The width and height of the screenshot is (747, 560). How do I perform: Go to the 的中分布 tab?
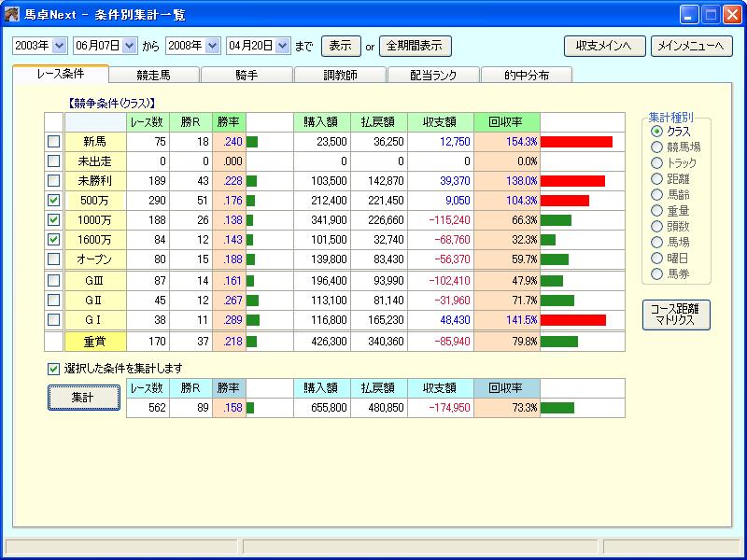click(x=526, y=75)
